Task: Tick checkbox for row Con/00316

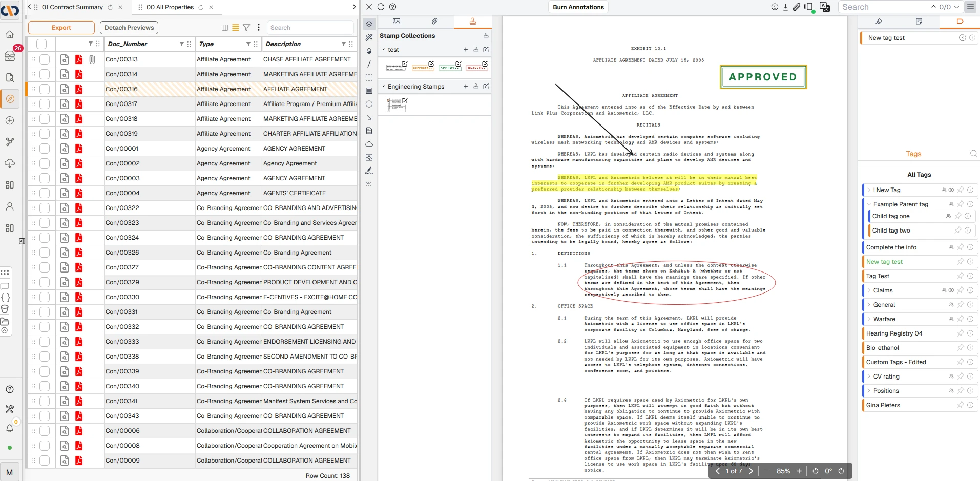Action: tap(45, 89)
